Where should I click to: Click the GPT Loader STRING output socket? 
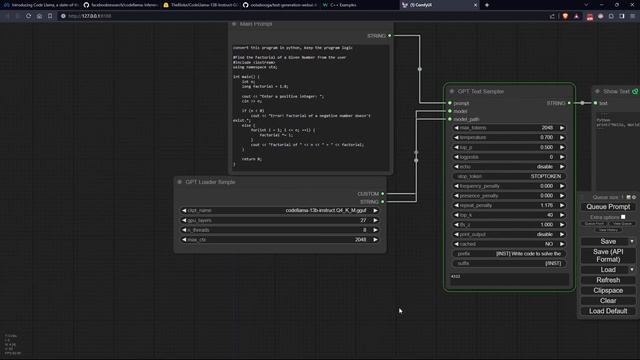[x=382, y=202]
